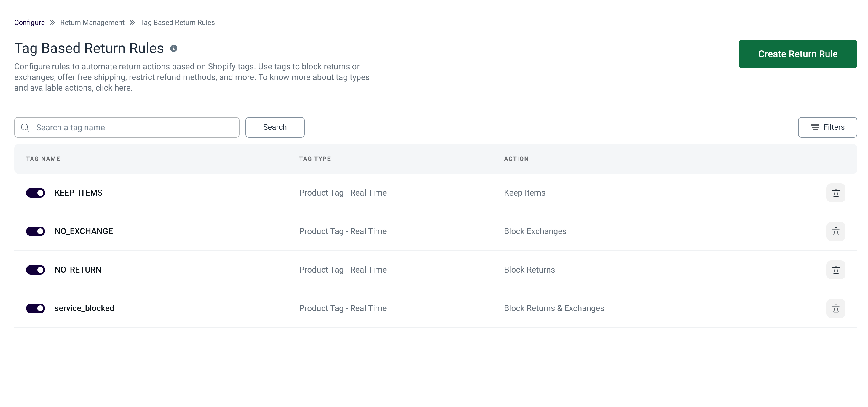Open the NO_RETURN tag rule

coord(78,270)
